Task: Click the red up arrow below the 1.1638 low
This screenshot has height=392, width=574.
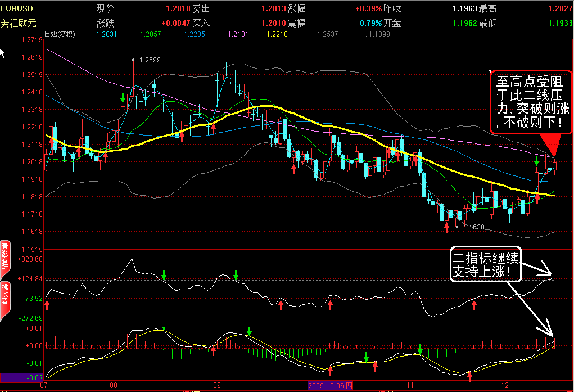Action: [446, 228]
